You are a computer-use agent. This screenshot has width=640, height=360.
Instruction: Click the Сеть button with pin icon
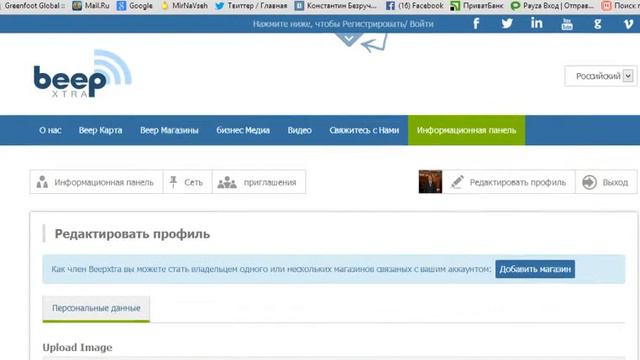click(x=187, y=182)
